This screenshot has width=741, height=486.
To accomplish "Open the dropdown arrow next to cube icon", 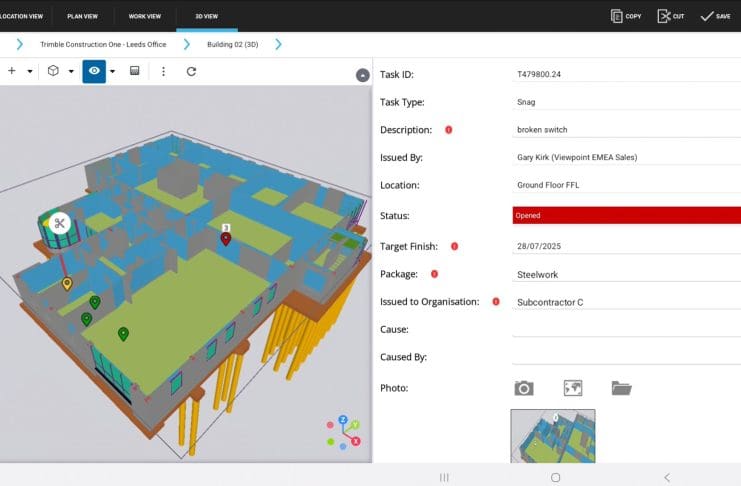I will [71, 72].
